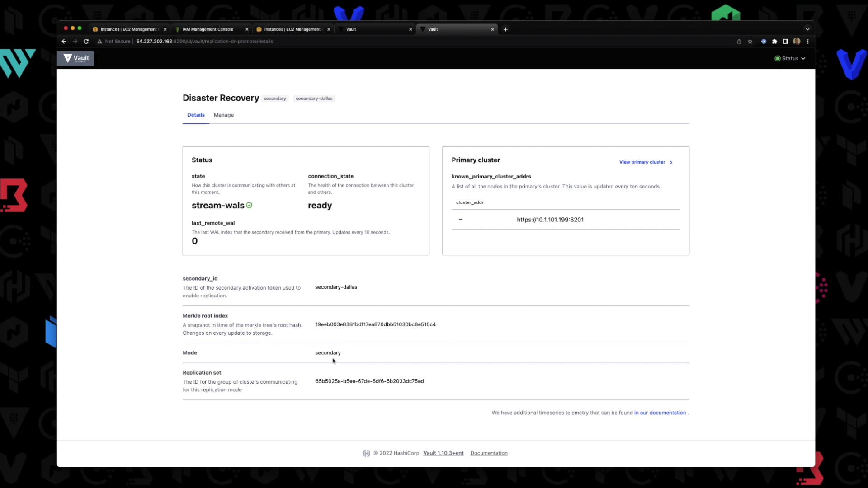This screenshot has width=868, height=488.
Task: Switch to the Manage tab
Action: point(223,115)
